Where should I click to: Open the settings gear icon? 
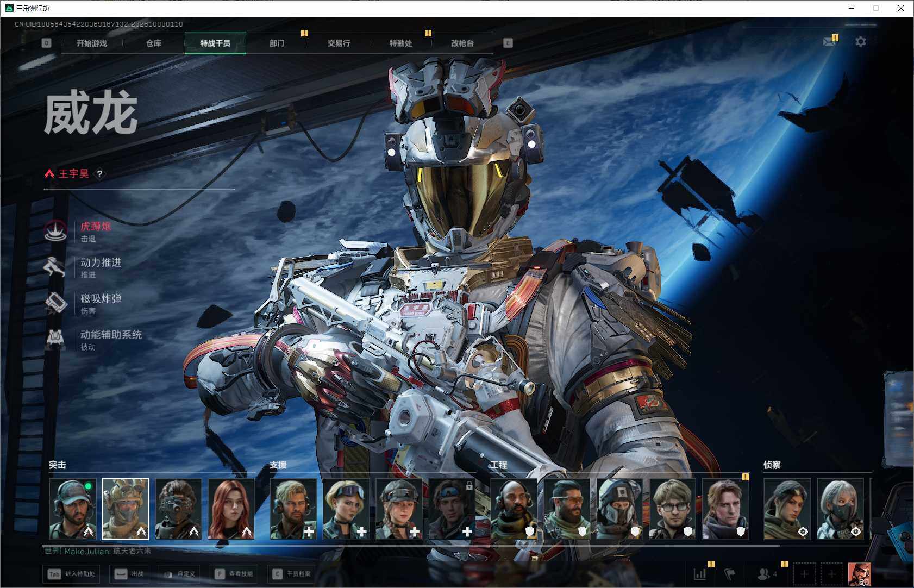(x=861, y=42)
